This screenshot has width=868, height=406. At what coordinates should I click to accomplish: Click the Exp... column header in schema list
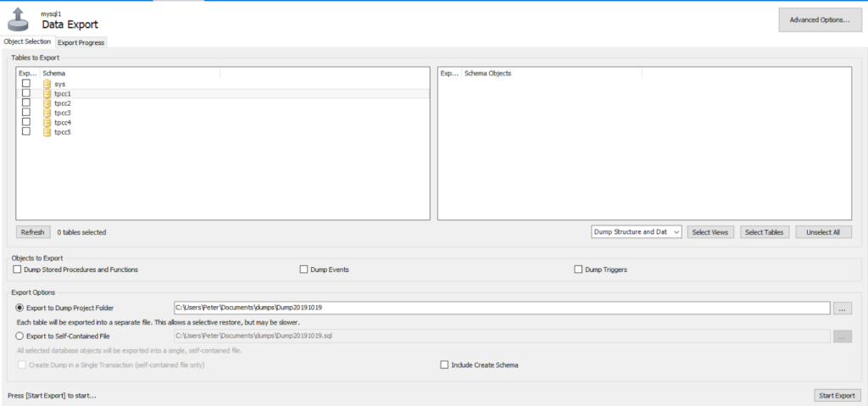tap(28, 73)
